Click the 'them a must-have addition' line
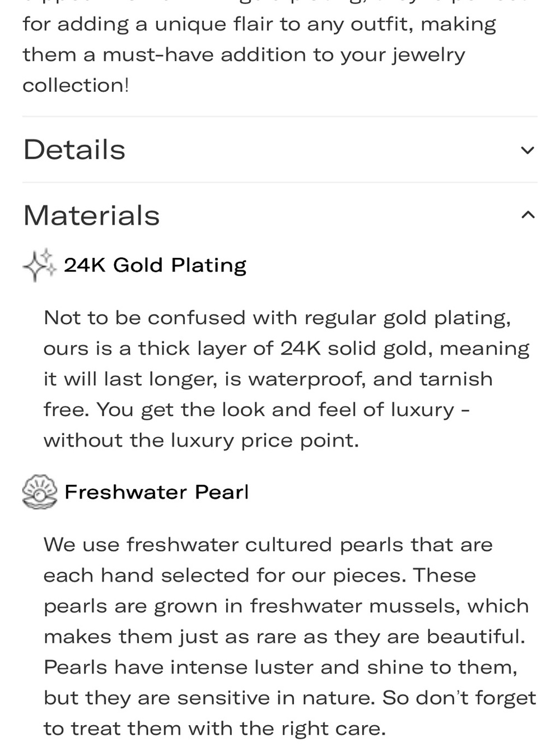 (244, 55)
